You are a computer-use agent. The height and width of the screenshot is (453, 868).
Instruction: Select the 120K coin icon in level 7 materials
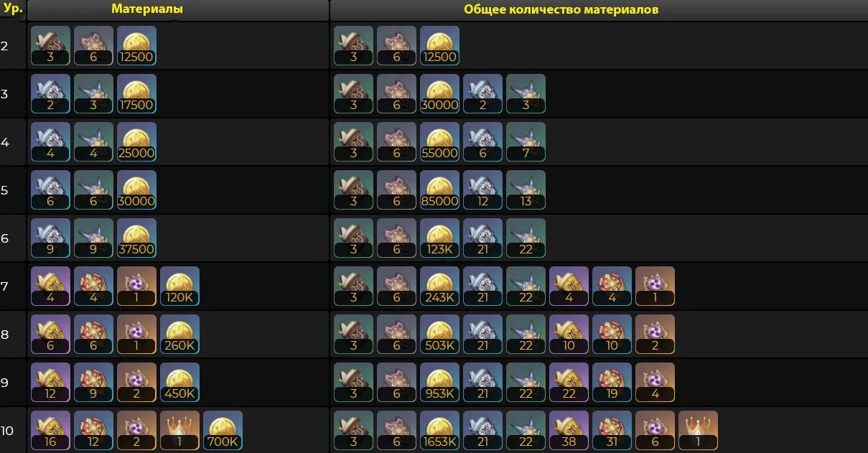click(x=179, y=286)
